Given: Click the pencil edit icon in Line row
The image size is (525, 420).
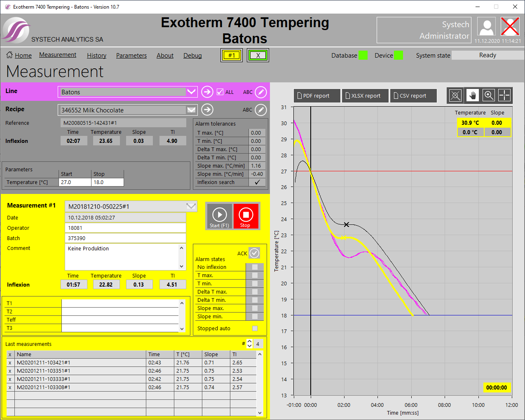Looking at the screenshot, I should pyautogui.click(x=261, y=92).
